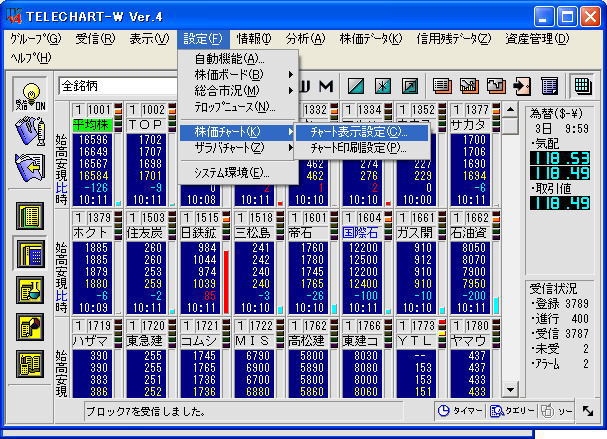Viewport: 607px width, 439px height.
Task: Open the 設定(F) menu
Action: pyautogui.click(x=203, y=39)
